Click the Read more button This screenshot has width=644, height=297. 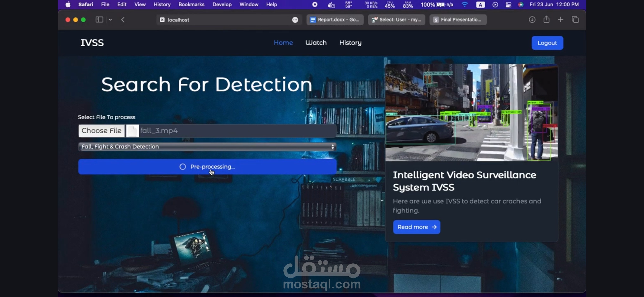[417, 227]
